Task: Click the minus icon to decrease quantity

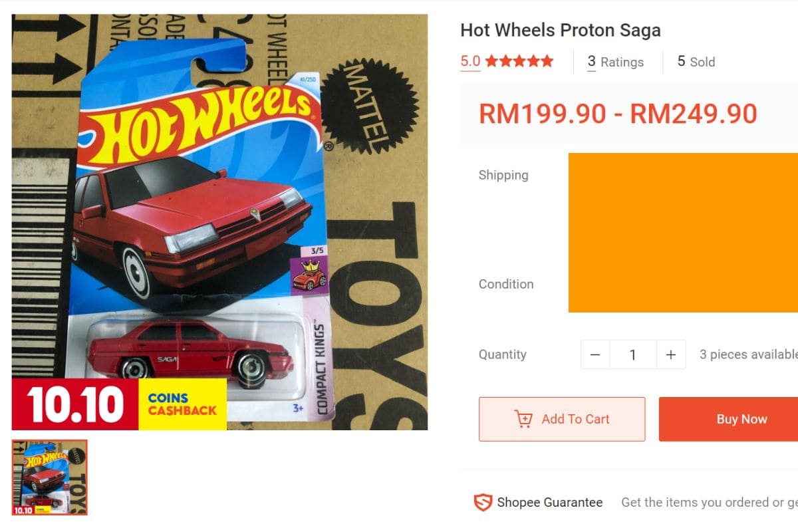Action: [x=594, y=354]
